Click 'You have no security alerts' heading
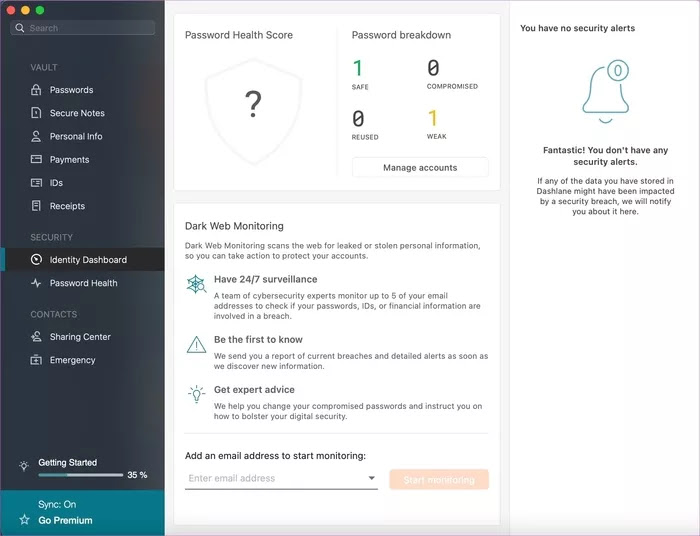 pos(577,28)
